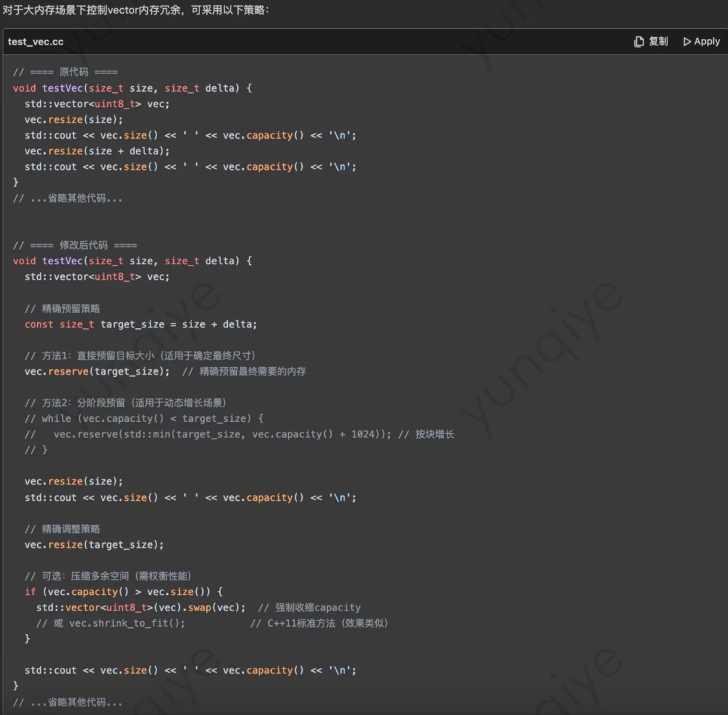Click the comment "精确预留最终需要的内存"
Image resolution: width=728 pixels, height=715 pixels.
244,371
